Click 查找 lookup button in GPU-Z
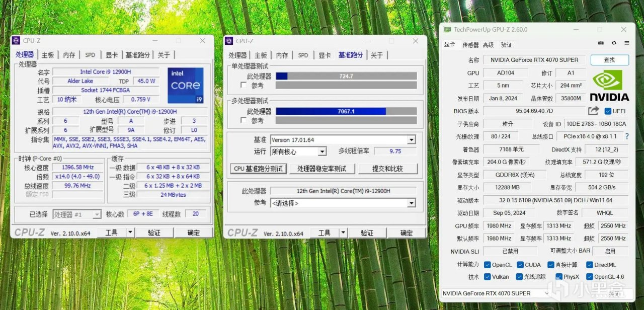This screenshot has width=644, height=310. point(609,60)
